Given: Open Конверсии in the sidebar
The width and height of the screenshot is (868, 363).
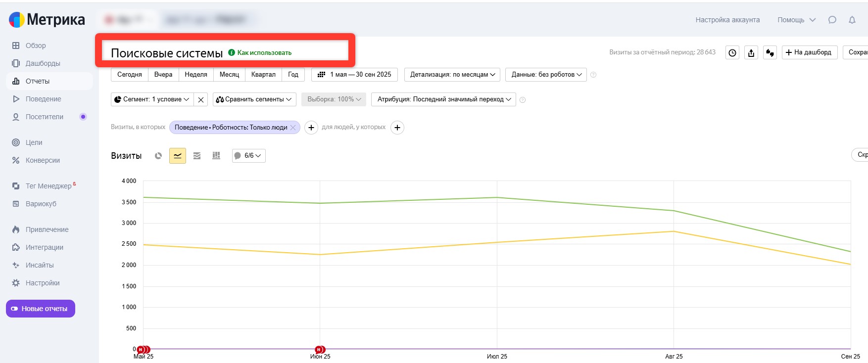Looking at the screenshot, I should (43, 160).
